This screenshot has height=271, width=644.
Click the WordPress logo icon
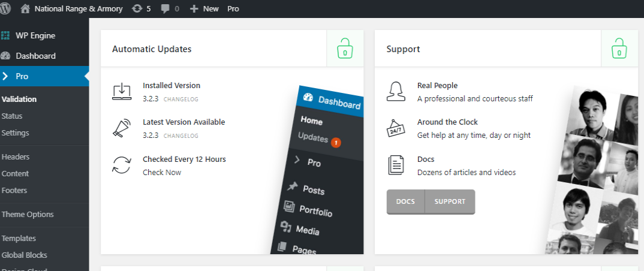click(5, 8)
